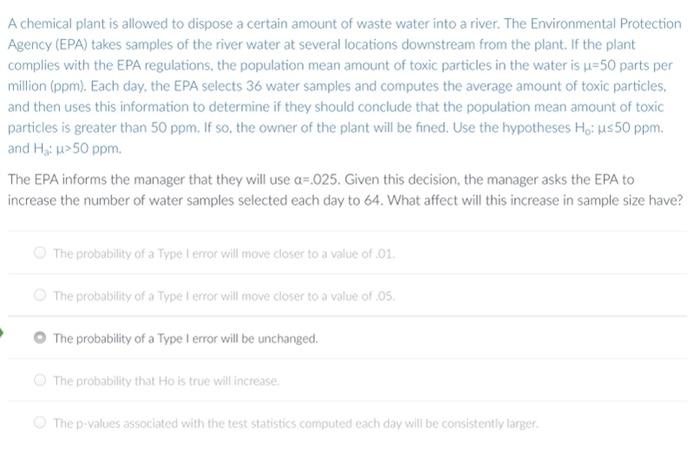Select radio button for Type I error .05 option
Image resolution: width=700 pixels, height=454 pixels.
(x=40, y=295)
